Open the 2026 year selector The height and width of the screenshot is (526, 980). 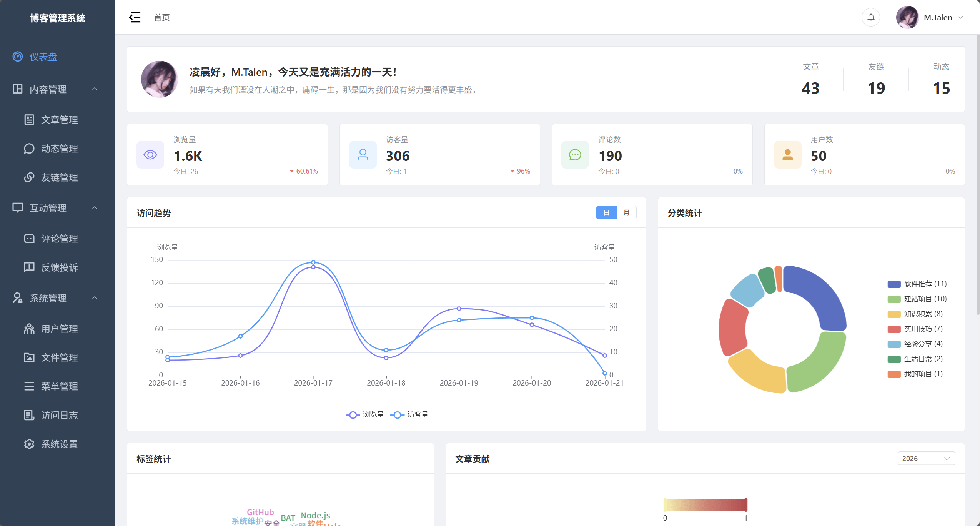tap(926, 458)
